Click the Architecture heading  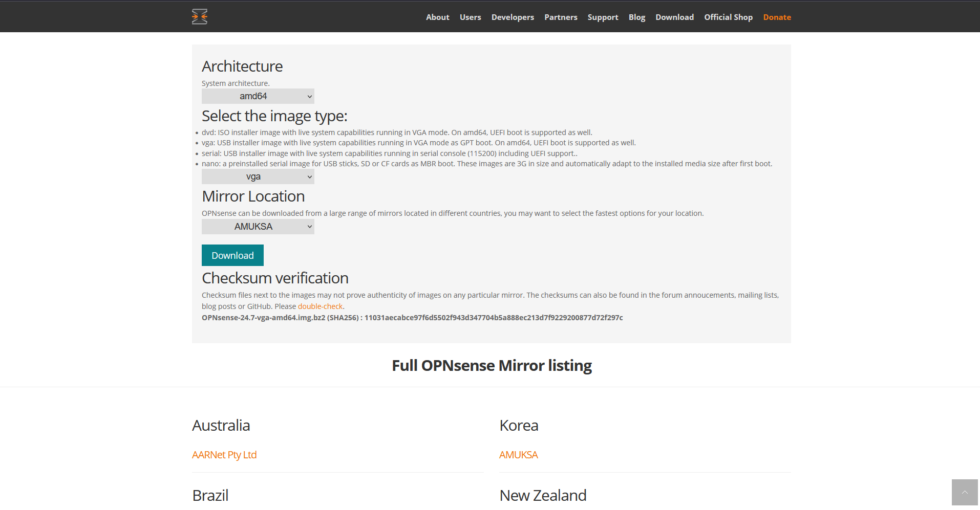coord(242,66)
